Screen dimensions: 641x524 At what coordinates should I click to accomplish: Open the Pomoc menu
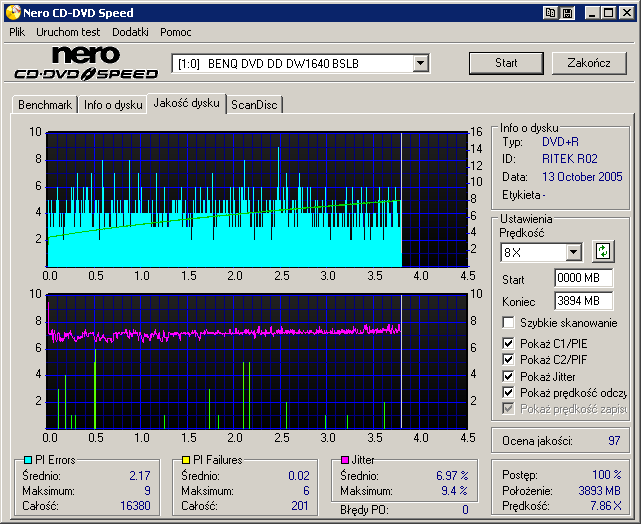[176, 32]
